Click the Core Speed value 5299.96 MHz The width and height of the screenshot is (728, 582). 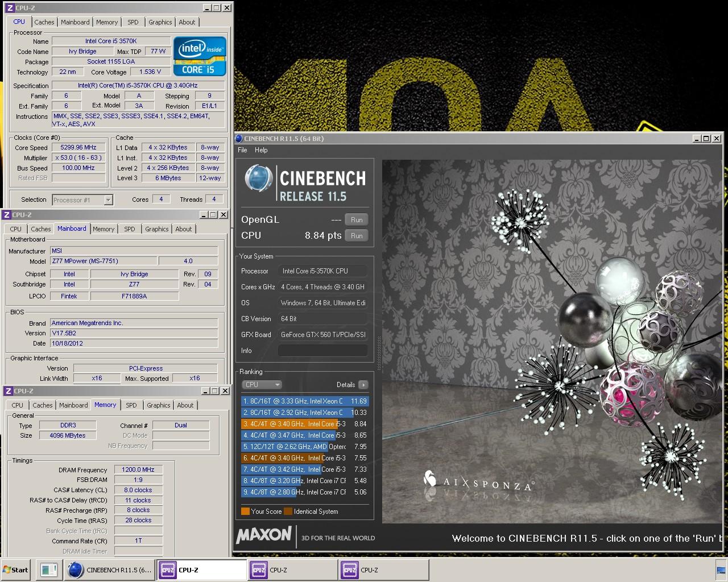tap(78, 147)
